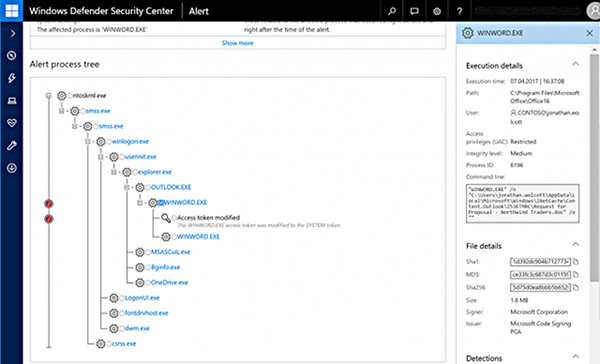The width and height of the screenshot is (600, 364).
Task: Click the side panel vertical scrollbar
Action: pyautogui.click(x=594, y=168)
